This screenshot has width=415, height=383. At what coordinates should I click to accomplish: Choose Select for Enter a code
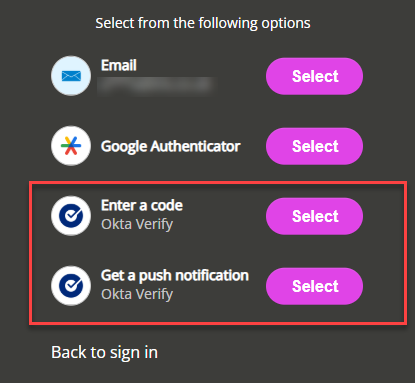click(314, 216)
